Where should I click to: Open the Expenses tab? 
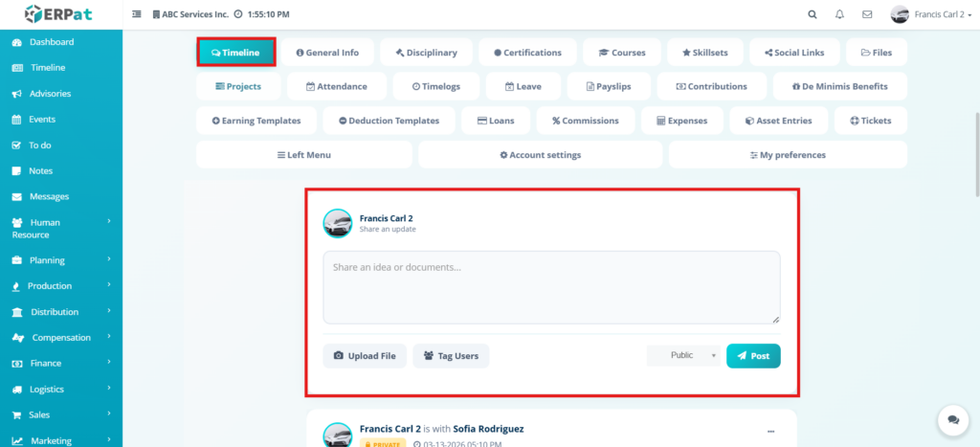click(x=681, y=121)
